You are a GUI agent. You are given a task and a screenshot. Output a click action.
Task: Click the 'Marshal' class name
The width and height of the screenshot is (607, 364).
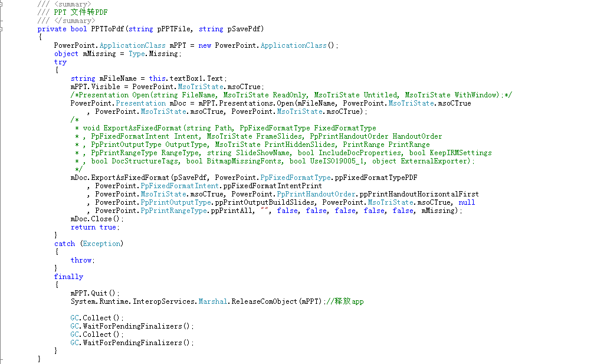213,301
